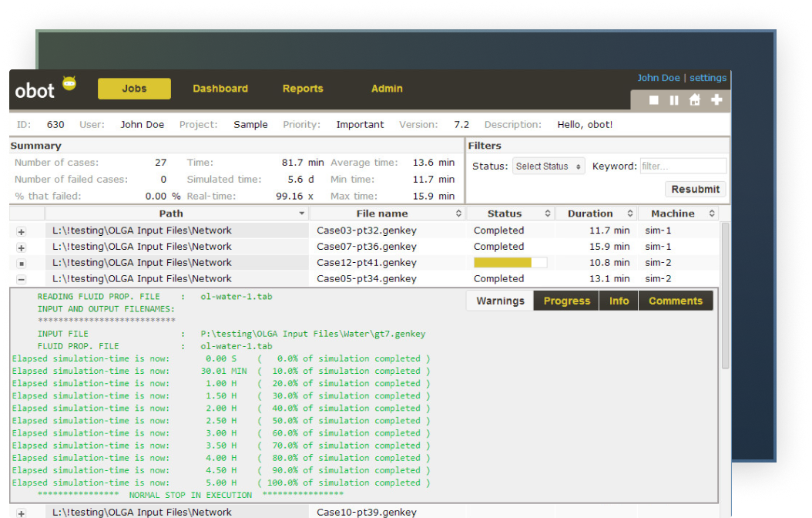The image size is (812, 518).
Task: Click the Resubmit button
Action: point(696,190)
